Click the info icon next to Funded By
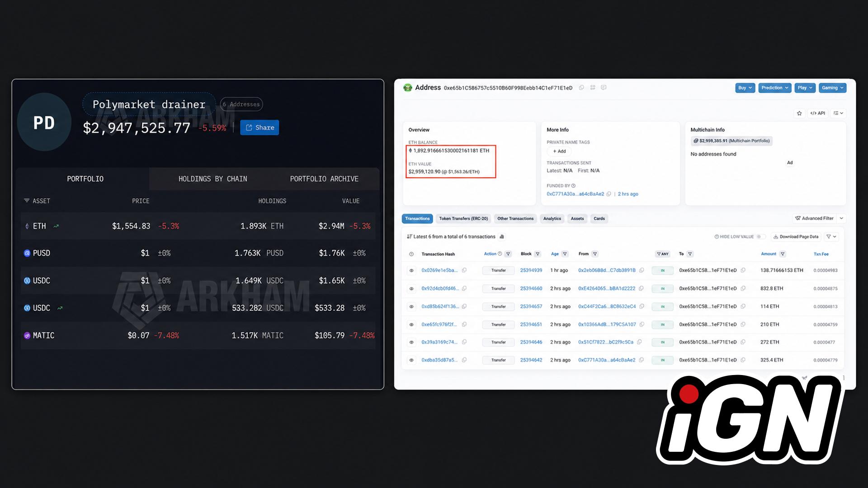Screen dimensions: 868x488 pyautogui.click(x=573, y=186)
